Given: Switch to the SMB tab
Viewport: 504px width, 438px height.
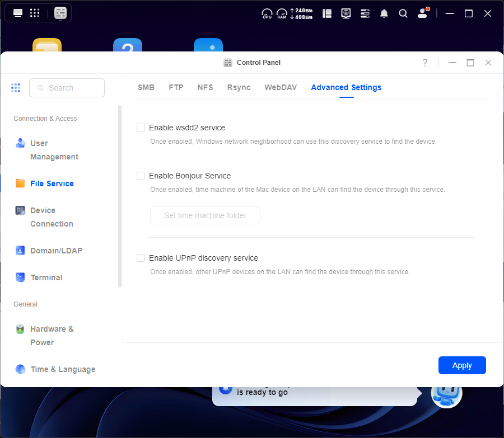Looking at the screenshot, I should [x=146, y=87].
